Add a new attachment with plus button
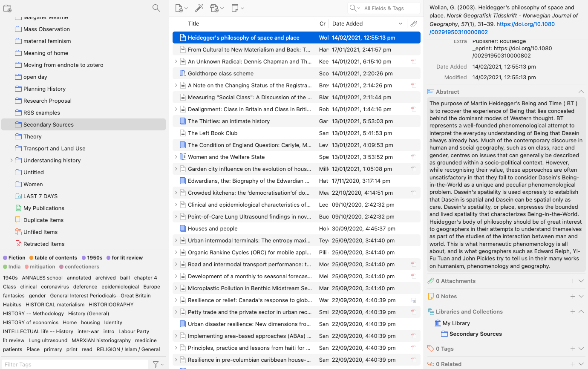 tap(573, 281)
